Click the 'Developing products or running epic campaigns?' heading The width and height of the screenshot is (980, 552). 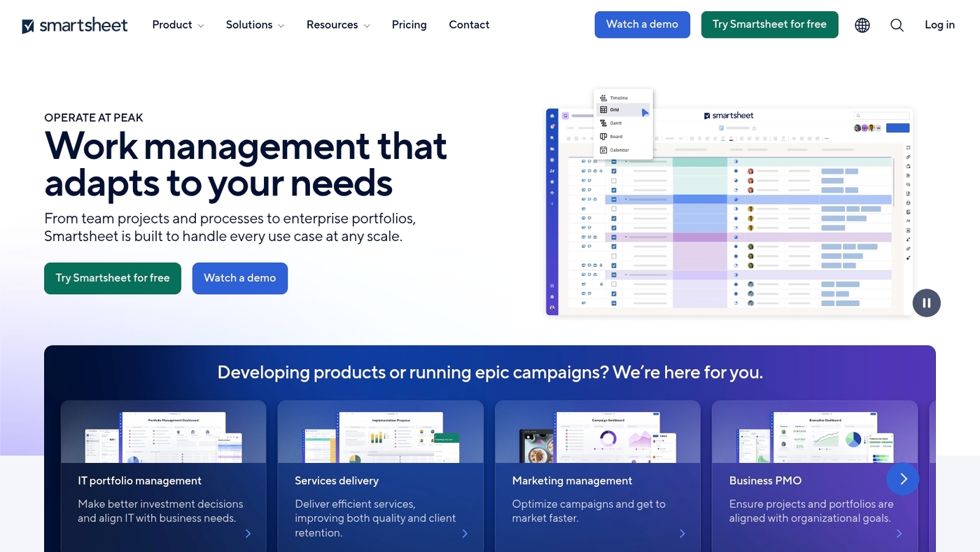click(490, 372)
